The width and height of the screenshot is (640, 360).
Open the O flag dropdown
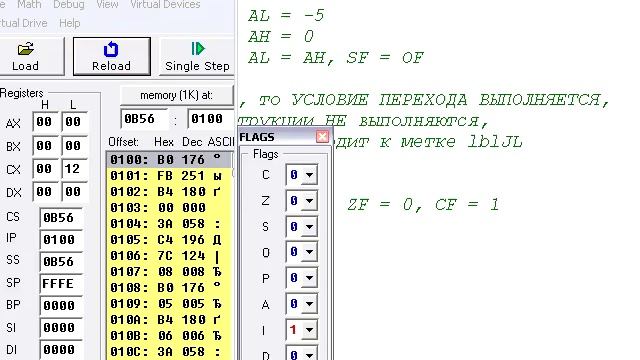point(309,252)
